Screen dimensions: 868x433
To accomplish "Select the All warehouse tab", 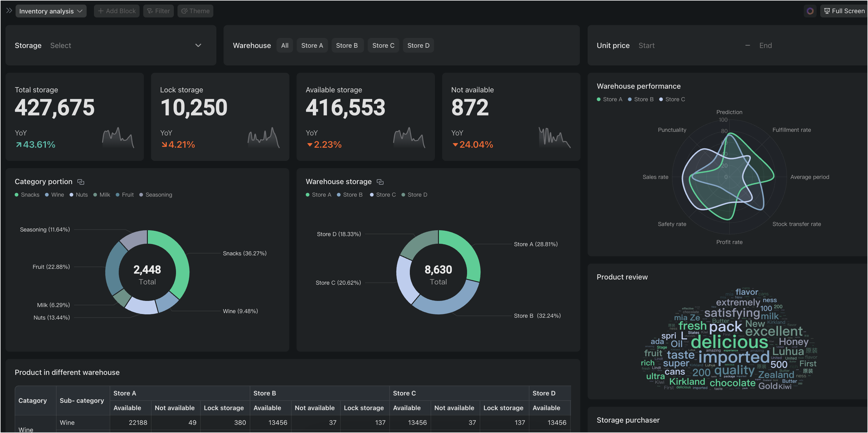I will click(285, 46).
